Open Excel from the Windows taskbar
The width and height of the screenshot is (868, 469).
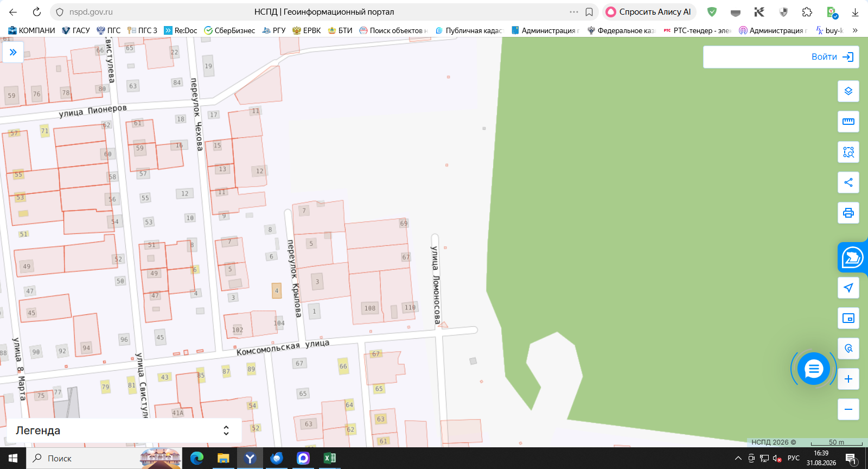[x=330, y=458]
